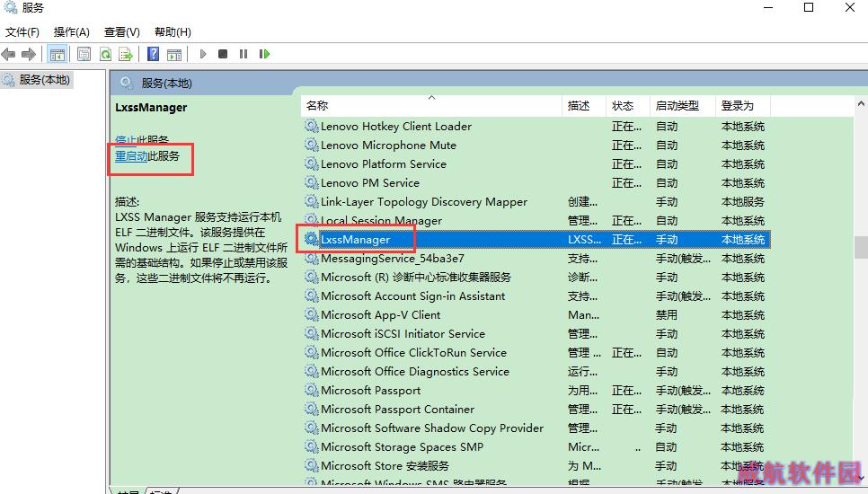Click the gear icon beside Microsoft App-V Client

pyautogui.click(x=312, y=314)
